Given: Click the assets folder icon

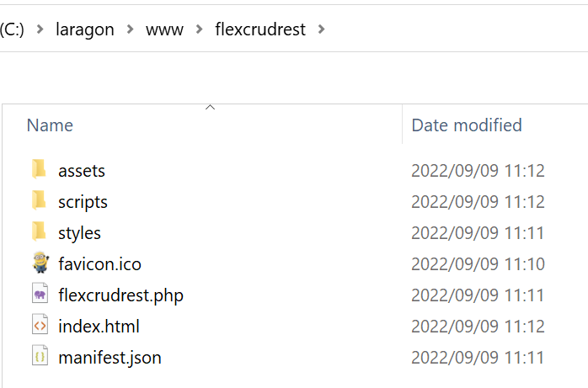Looking at the screenshot, I should click(39, 170).
